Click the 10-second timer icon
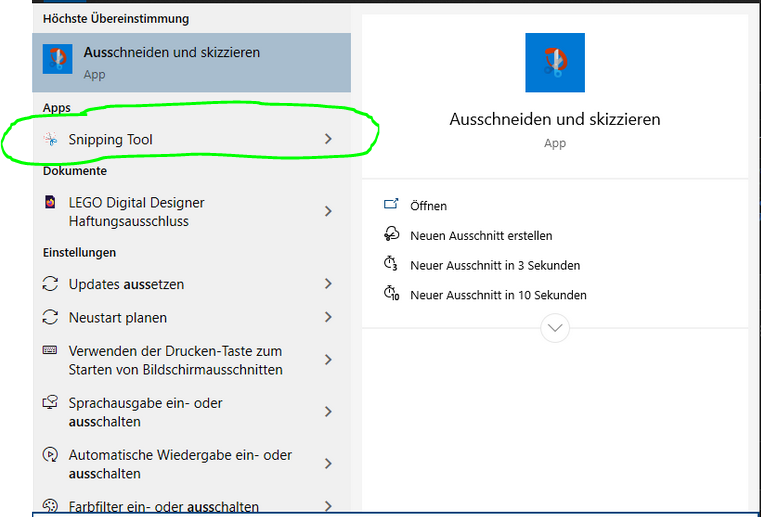Viewport: 761px width, 517px height. pyautogui.click(x=391, y=294)
